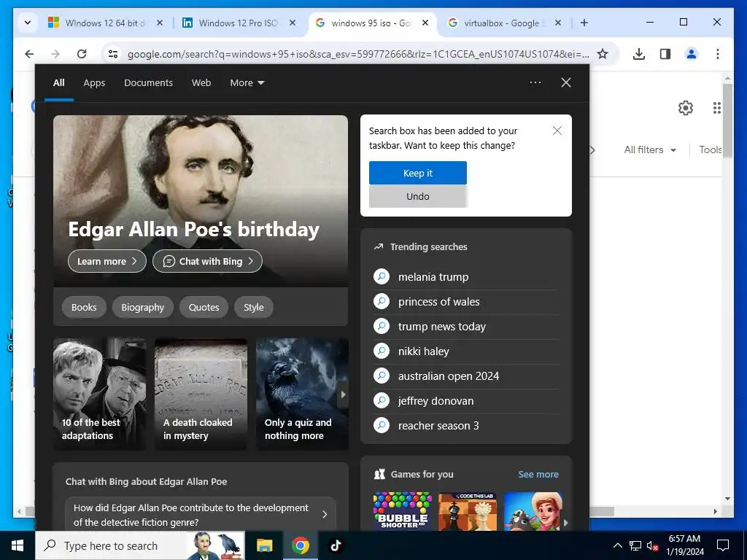Search trending 'melania trump'
747x560 pixels.
click(x=466, y=276)
